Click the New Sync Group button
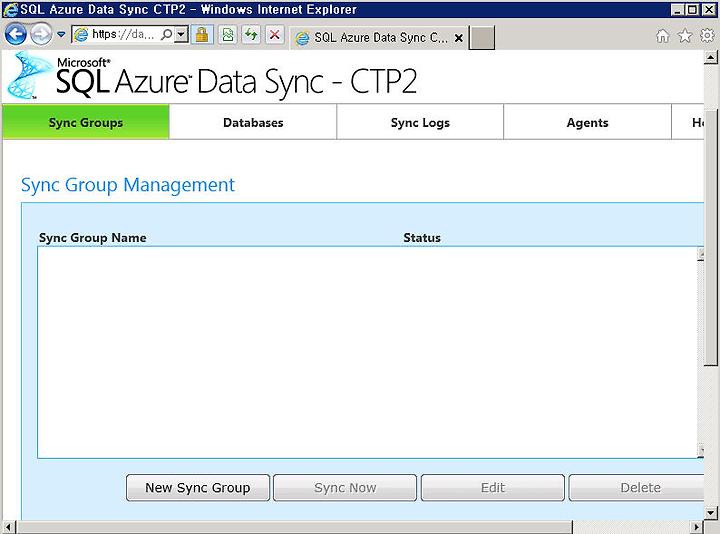Image resolution: width=720 pixels, height=534 pixels. click(x=198, y=488)
